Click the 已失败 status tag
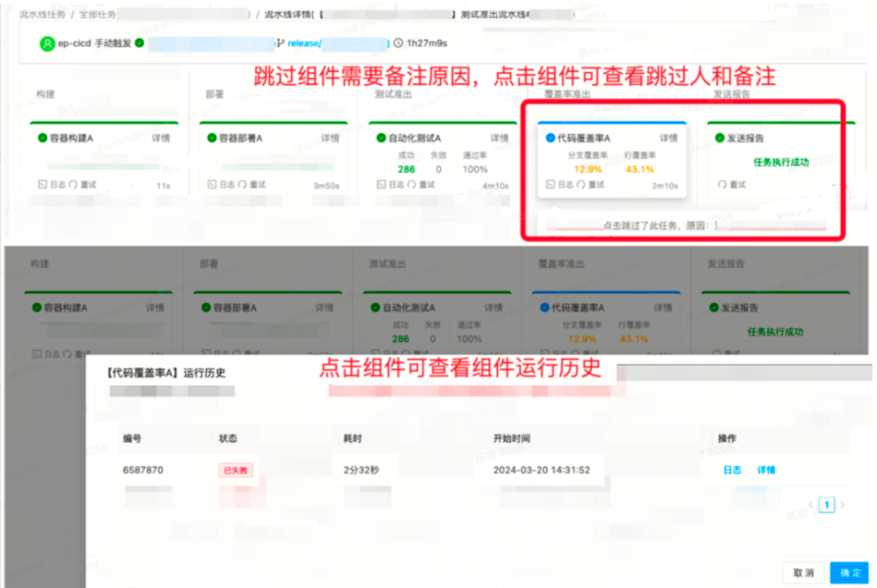The width and height of the screenshot is (877, 588). tap(235, 470)
